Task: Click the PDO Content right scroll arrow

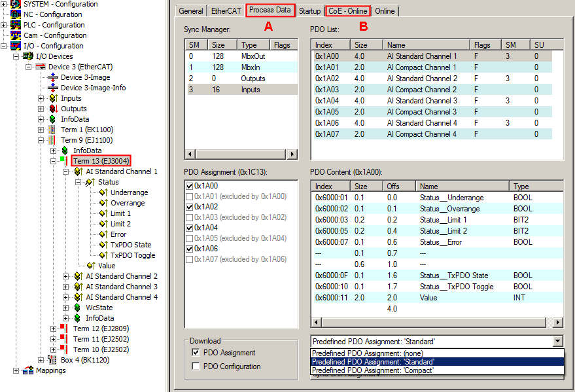Action: pyautogui.click(x=558, y=323)
